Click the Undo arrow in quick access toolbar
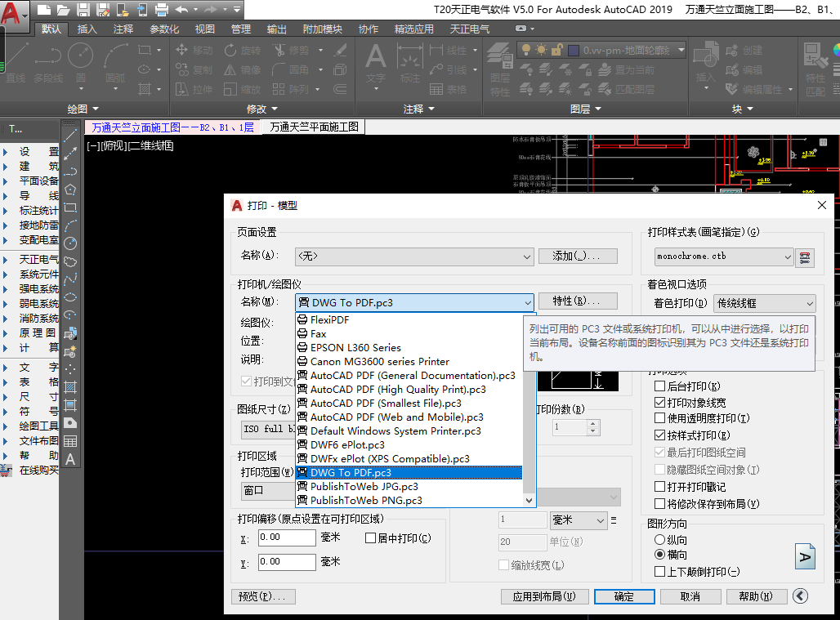The image size is (840, 620). 181,9
